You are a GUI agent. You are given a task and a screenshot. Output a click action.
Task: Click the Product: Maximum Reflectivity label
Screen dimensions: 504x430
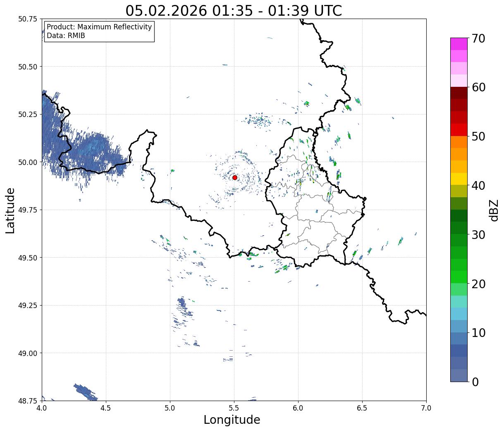tap(99, 27)
